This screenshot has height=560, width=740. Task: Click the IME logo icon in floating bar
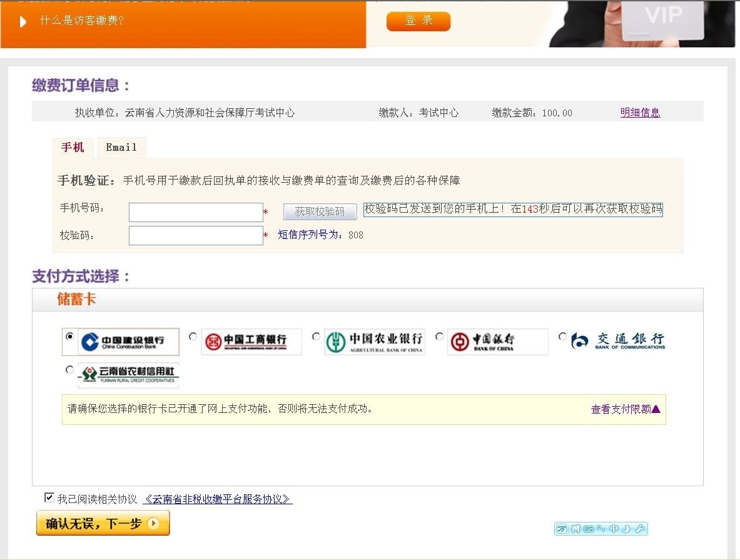562,529
